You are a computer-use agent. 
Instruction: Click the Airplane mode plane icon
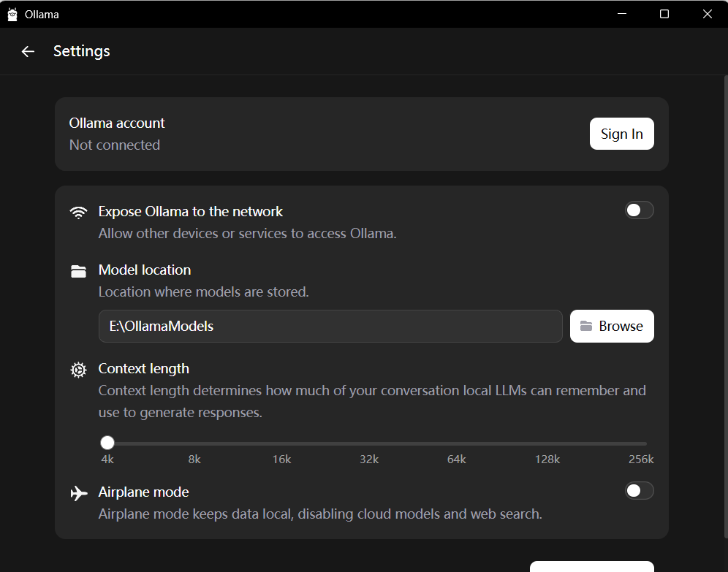pos(78,492)
